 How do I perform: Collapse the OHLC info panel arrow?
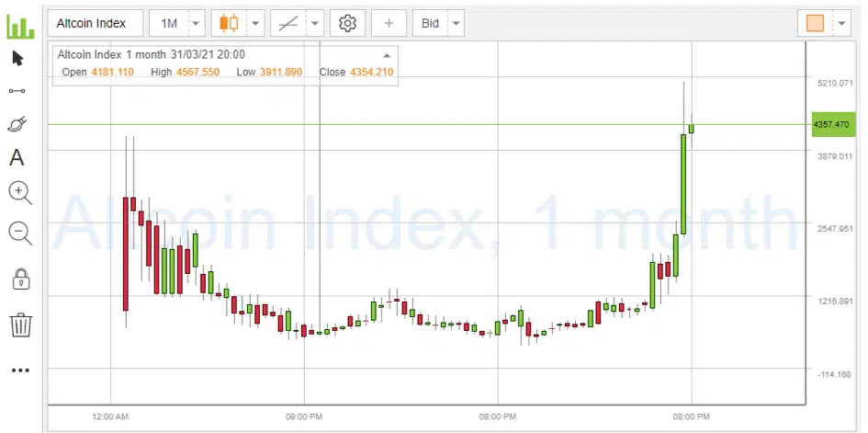coord(387,55)
